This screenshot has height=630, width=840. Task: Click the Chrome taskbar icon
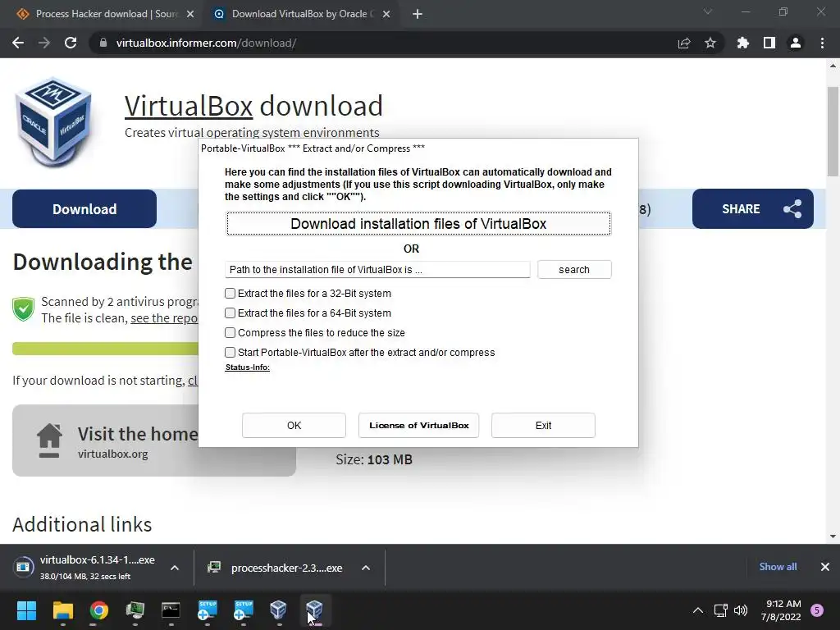[x=99, y=610]
